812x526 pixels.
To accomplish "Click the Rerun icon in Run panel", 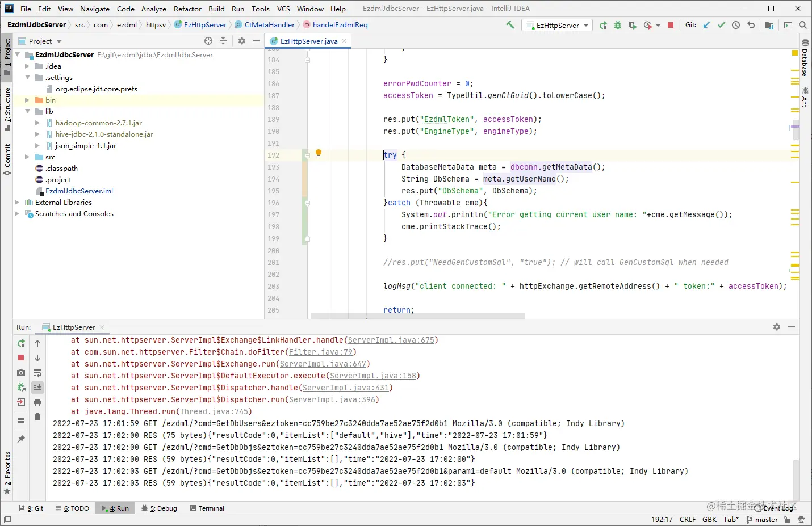I will (21, 343).
